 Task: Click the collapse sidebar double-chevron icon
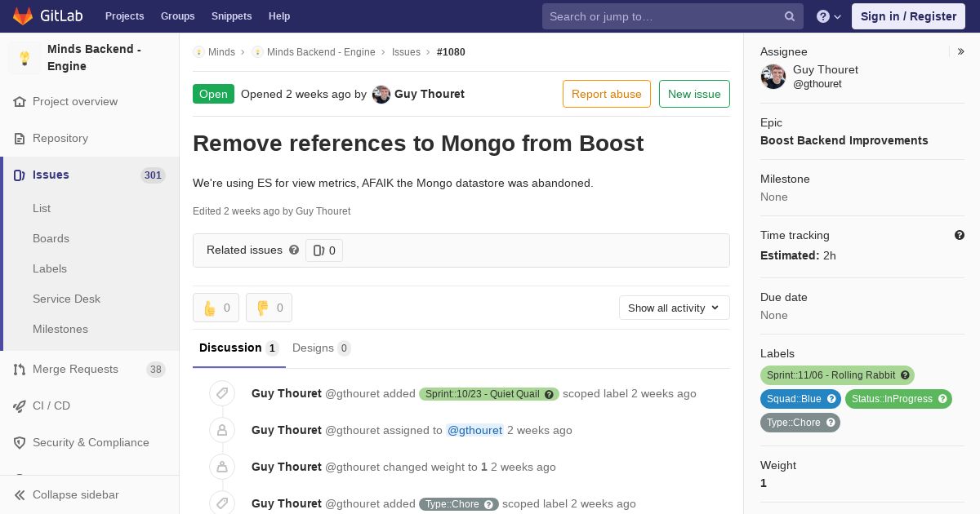click(20, 495)
